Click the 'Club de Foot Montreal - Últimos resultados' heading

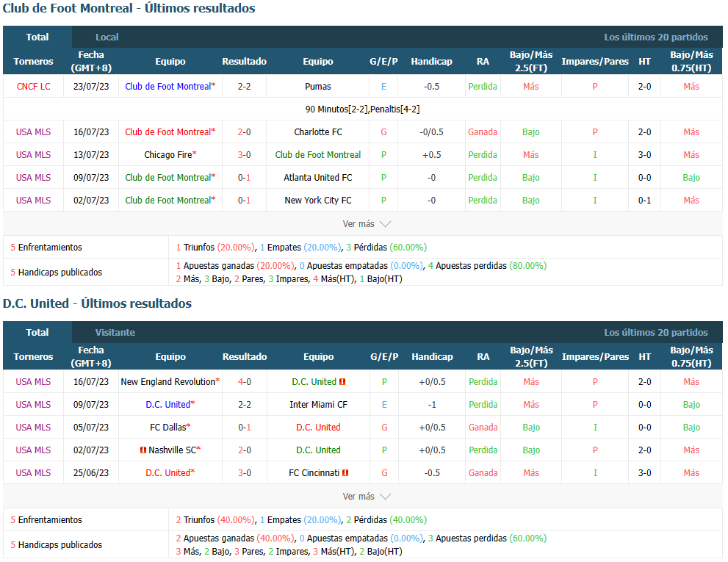click(129, 8)
